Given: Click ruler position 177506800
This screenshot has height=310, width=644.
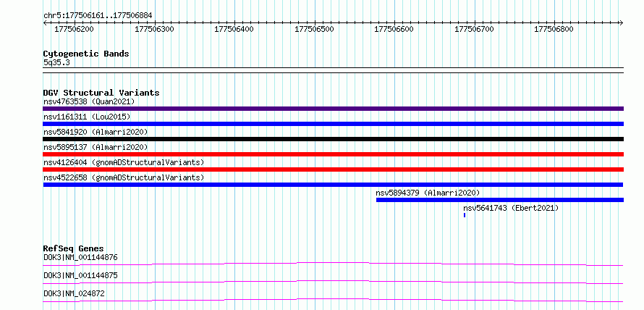Looking at the screenshot, I should point(554,29).
